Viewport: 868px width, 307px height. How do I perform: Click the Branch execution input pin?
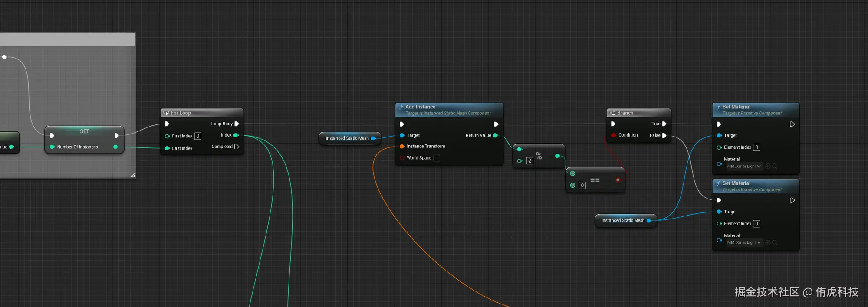point(613,124)
